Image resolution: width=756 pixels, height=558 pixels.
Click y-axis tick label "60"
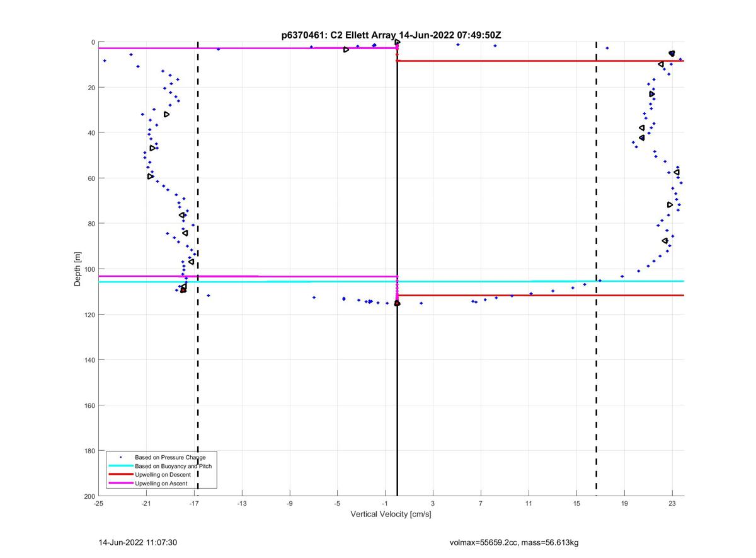[x=91, y=178]
